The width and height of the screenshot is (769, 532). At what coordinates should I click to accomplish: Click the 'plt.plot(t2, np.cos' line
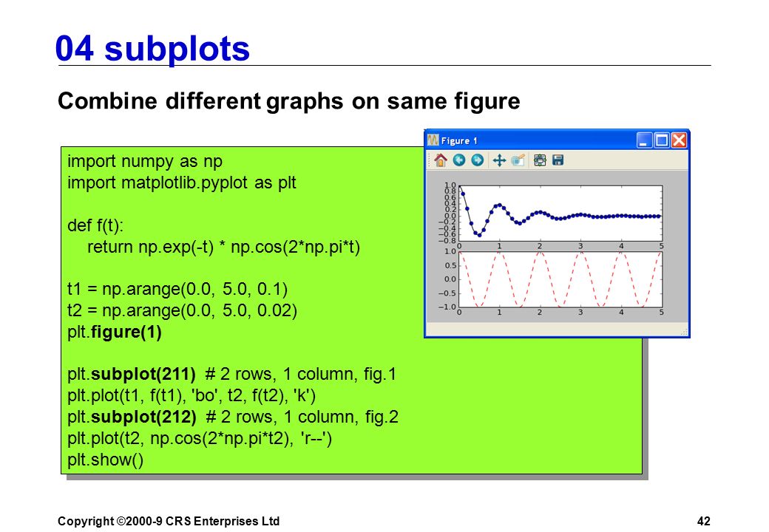coord(200,438)
